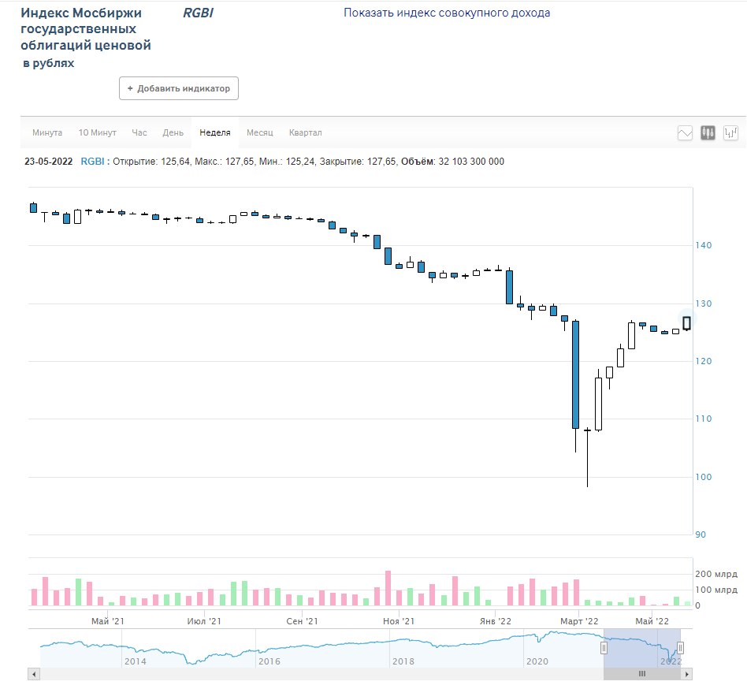Image resolution: width=747 pixels, height=700 pixels.
Task: Choose the Квартал interval tab
Action: [x=306, y=132]
